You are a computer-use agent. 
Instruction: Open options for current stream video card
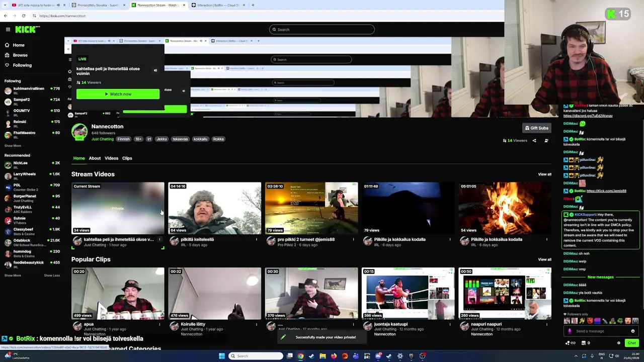[x=159, y=239]
